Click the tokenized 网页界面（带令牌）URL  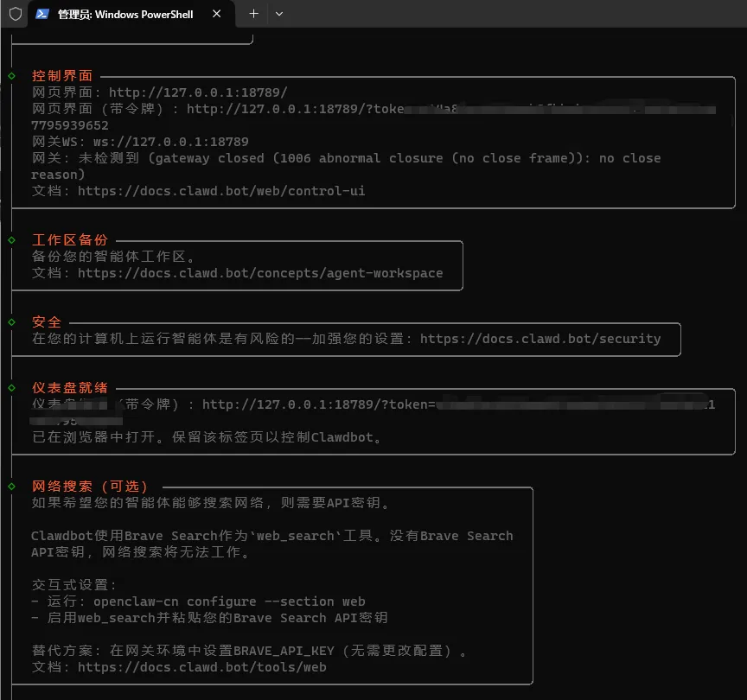click(x=450, y=109)
